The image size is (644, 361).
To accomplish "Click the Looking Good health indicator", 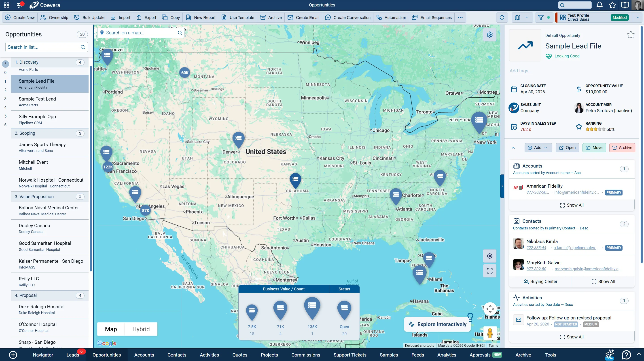I will coord(563,56).
